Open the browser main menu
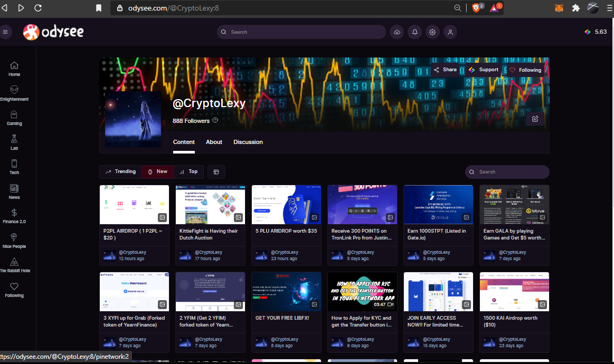The height and width of the screenshot is (364, 614). [x=610, y=8]
